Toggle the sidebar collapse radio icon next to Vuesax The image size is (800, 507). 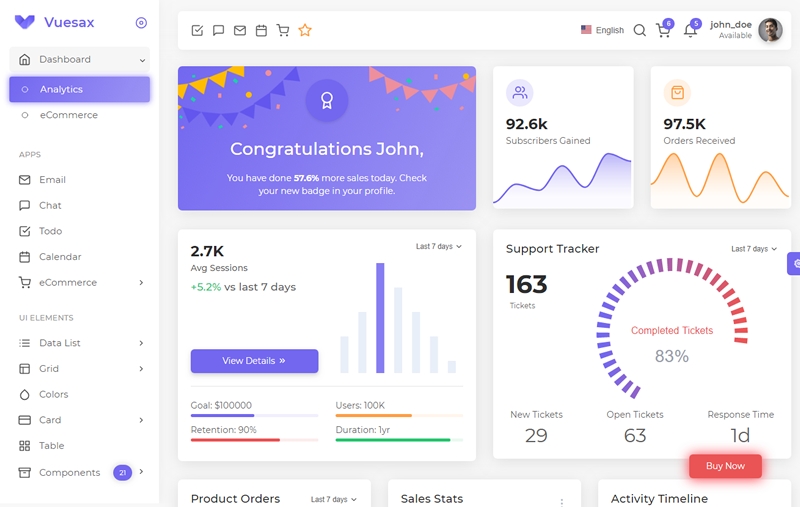click(141, 22)
